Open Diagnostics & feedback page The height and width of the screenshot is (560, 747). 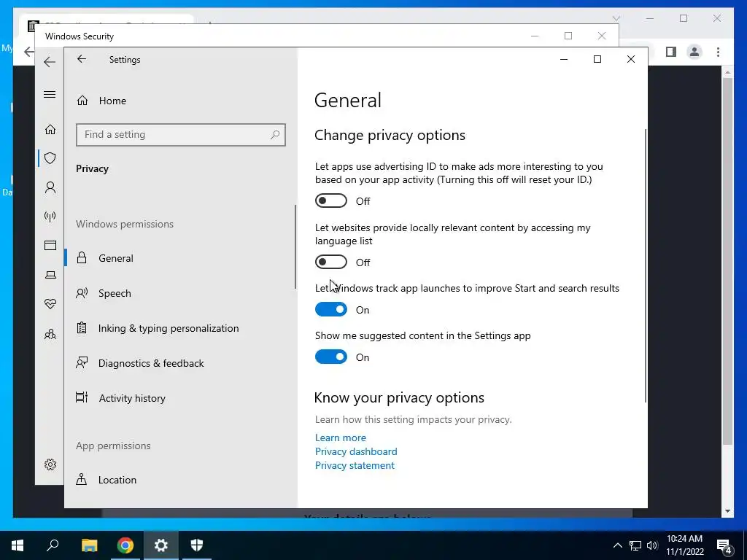tap(181, 363)
